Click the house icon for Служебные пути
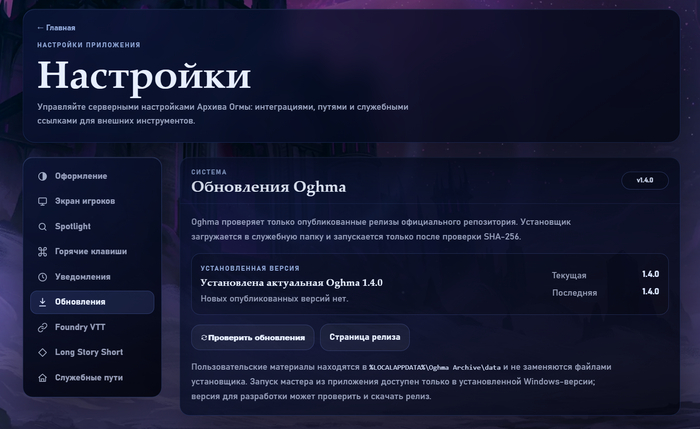The height and width of the screenshot is (429, 700). click(x=42, y=378)
